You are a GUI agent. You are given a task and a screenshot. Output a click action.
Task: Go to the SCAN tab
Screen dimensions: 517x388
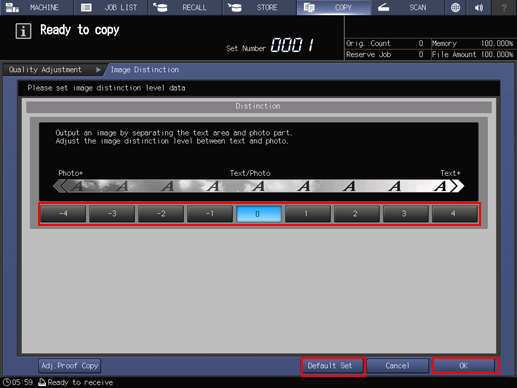click(x=408, y=7)
